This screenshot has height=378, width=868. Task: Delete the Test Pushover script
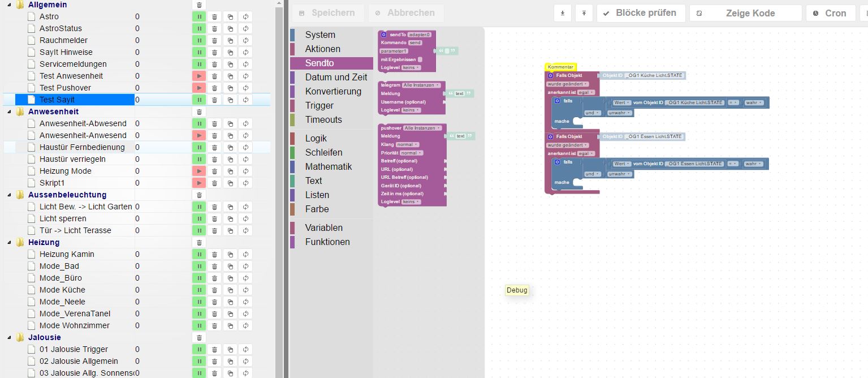pyautogui.click(x=214, y=88)
